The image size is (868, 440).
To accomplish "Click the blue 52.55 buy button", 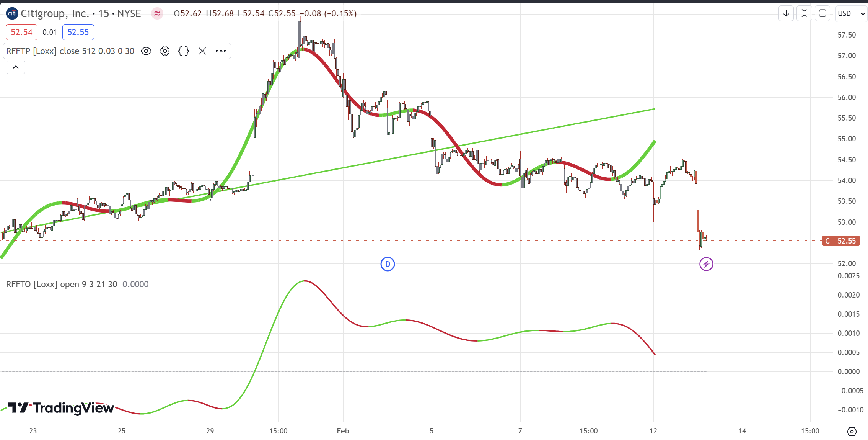I will coord(78,32).
